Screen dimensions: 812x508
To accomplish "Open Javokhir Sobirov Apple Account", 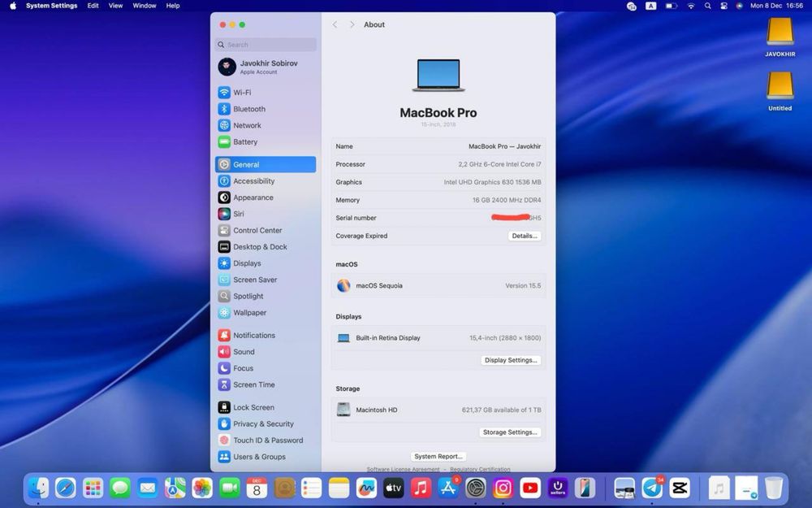I will (x=266, y=67).
